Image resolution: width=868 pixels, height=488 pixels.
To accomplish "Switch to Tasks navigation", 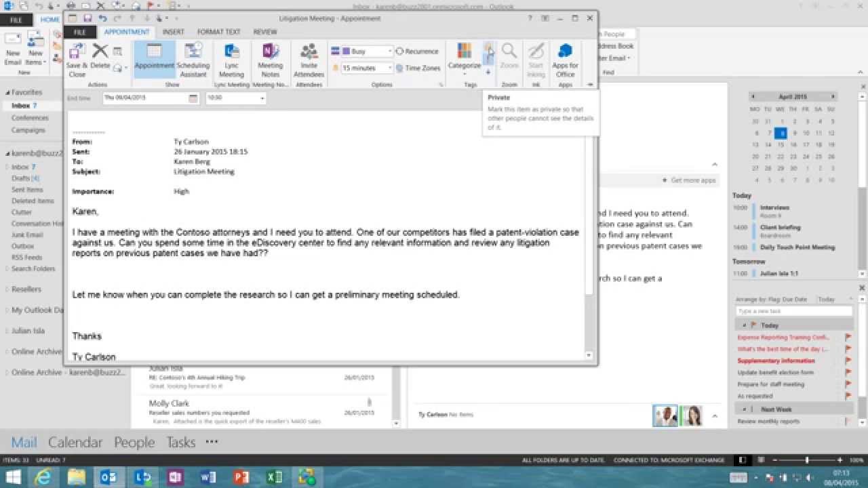I will 181,442.
